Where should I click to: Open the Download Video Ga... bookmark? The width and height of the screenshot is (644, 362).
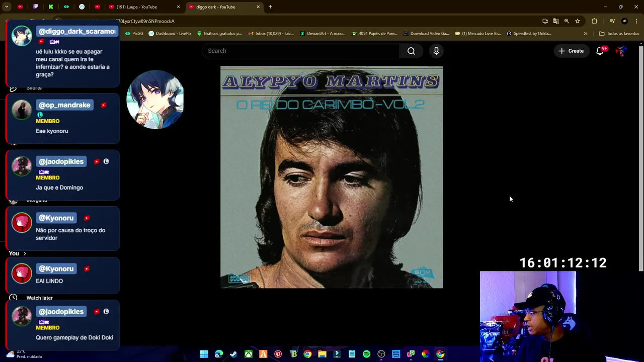[426, 34]
